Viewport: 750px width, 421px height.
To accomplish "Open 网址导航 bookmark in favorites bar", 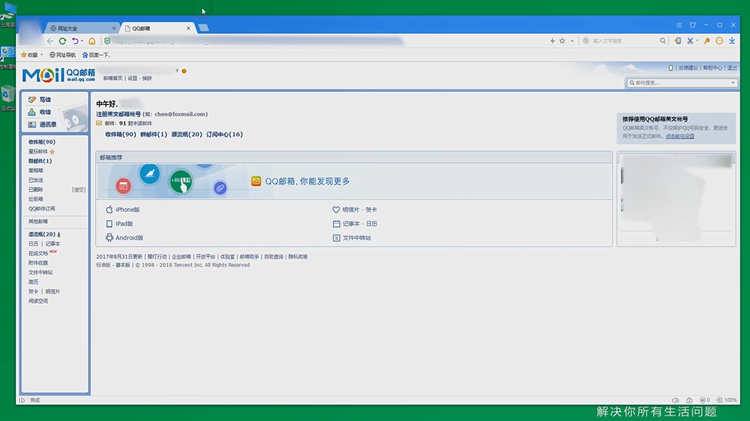I will [x=63, y=55].
